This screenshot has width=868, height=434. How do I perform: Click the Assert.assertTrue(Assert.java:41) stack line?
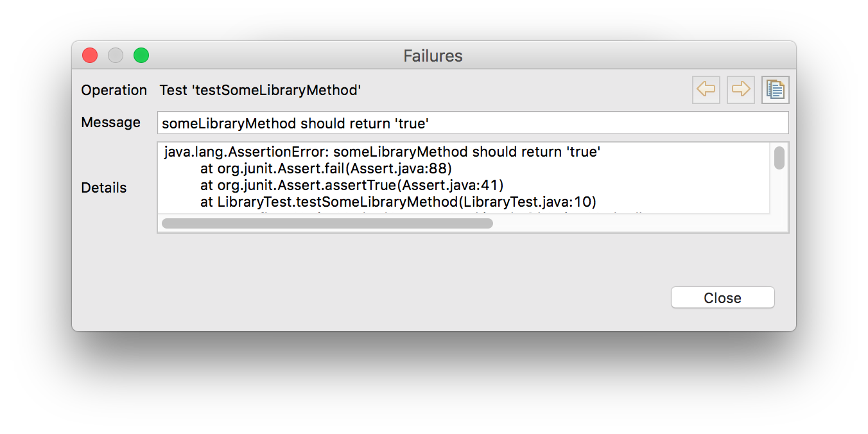[x=351, y=186]
